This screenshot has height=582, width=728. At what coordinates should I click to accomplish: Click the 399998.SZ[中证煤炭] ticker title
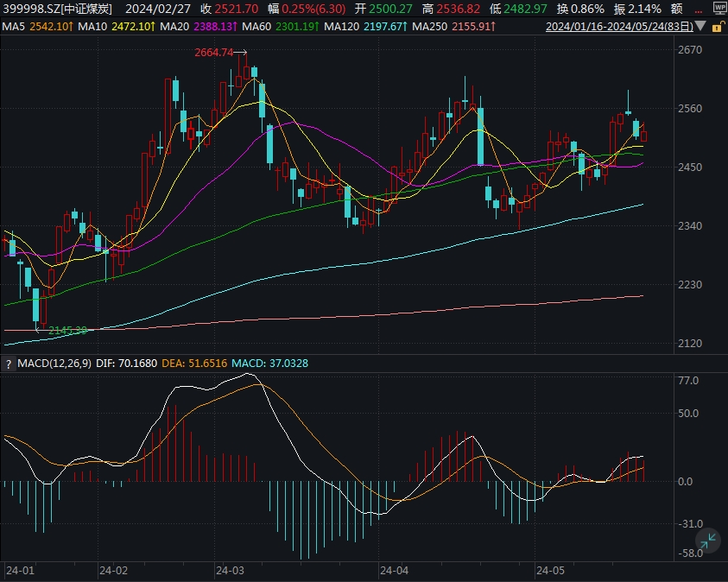pyautogui.click(x=58, y=9)
